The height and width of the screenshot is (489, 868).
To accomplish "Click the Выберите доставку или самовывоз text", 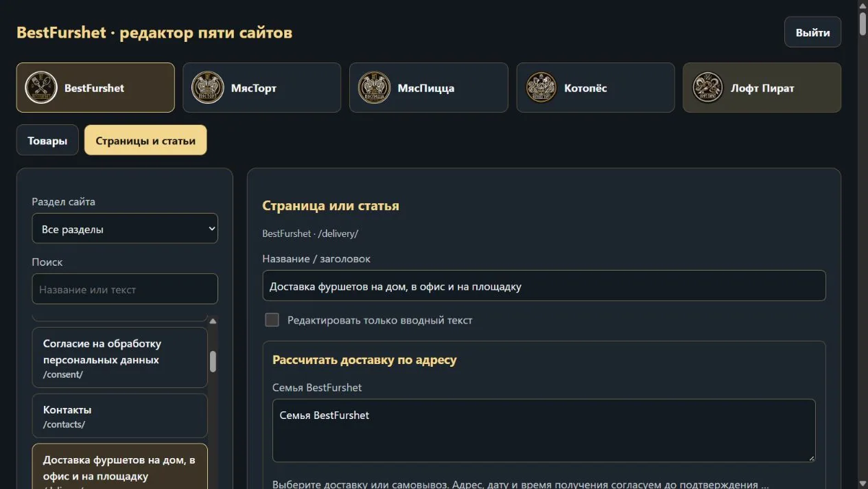I will [520, 484].
